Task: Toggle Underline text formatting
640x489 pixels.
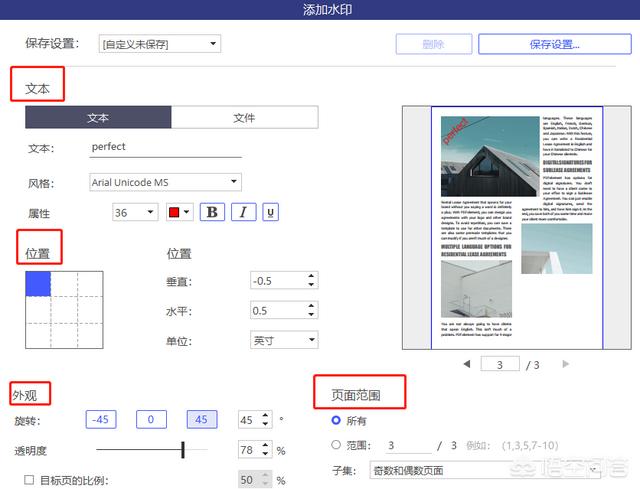Action: click(x=270, y=212)
